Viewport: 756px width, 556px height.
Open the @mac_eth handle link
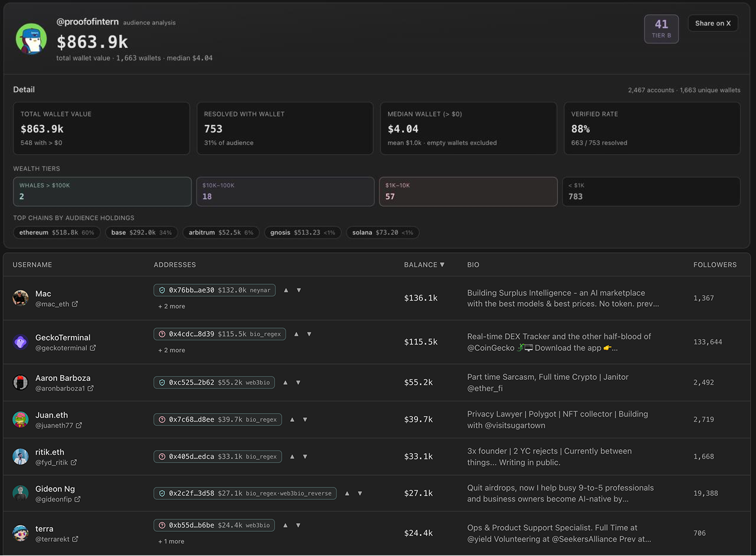click(x=52, y=304)
